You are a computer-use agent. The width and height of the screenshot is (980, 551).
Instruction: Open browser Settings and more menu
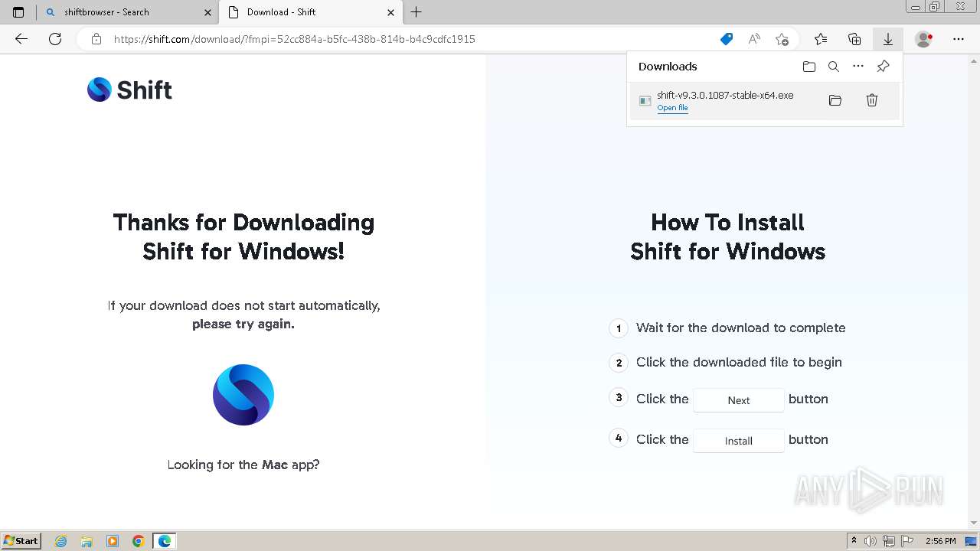[x=959, y=39]
